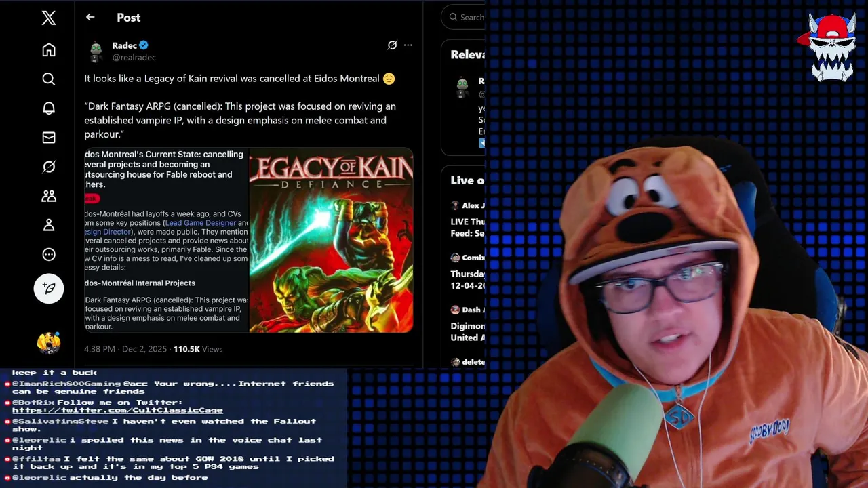This screenshot has height=488, width=868.
Task: Click the compose Post feather button
Action: [49, 289]
